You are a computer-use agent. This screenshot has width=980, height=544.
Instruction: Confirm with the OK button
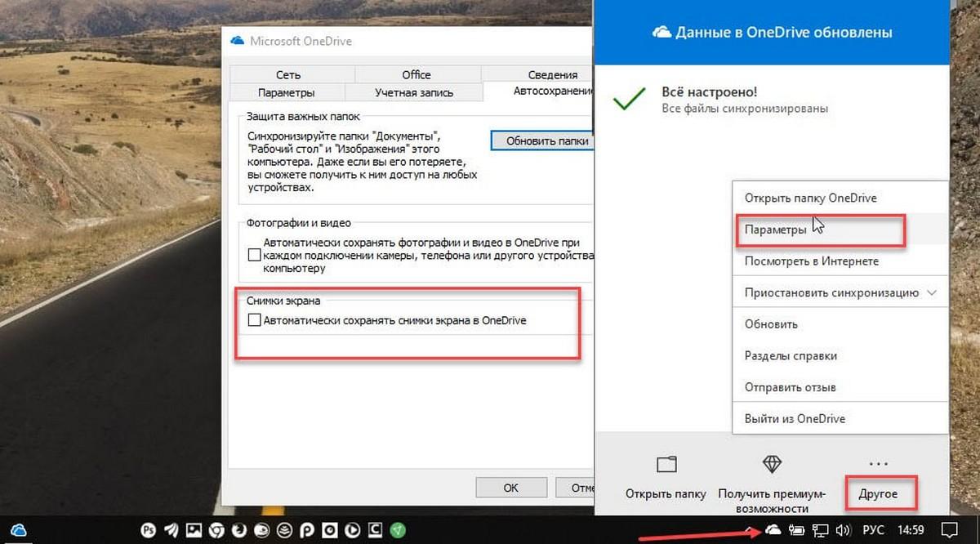coord(510,488)
